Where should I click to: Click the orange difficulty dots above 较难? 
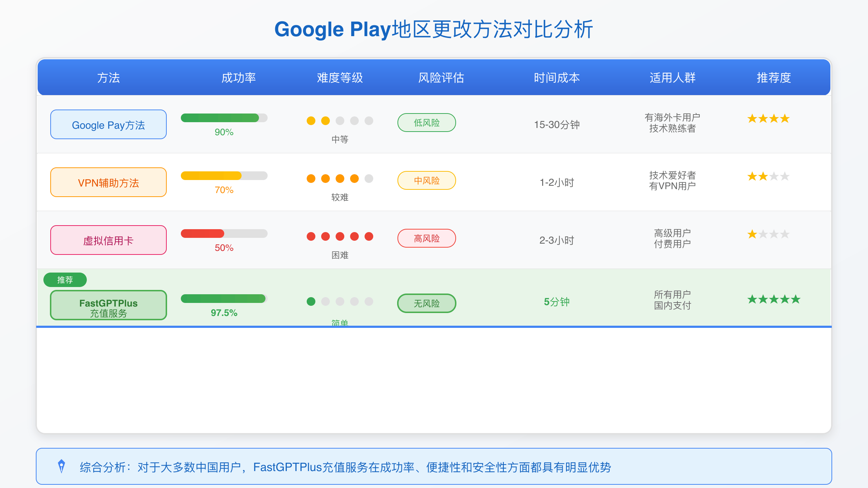pos(340,179)
